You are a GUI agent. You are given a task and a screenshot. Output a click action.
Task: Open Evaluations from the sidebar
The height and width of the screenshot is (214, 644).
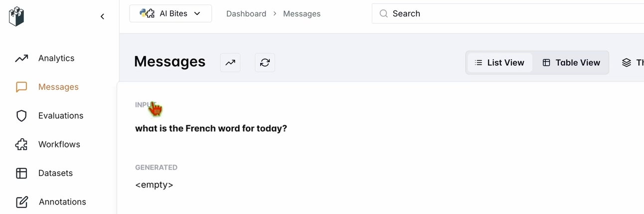point(61,116)
